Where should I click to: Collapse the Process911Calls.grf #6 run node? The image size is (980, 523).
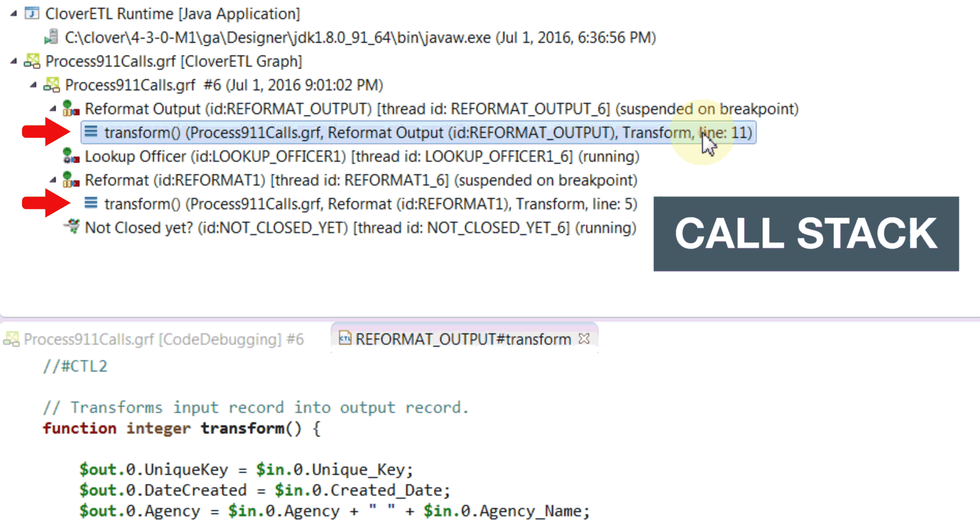click(33, 85)
